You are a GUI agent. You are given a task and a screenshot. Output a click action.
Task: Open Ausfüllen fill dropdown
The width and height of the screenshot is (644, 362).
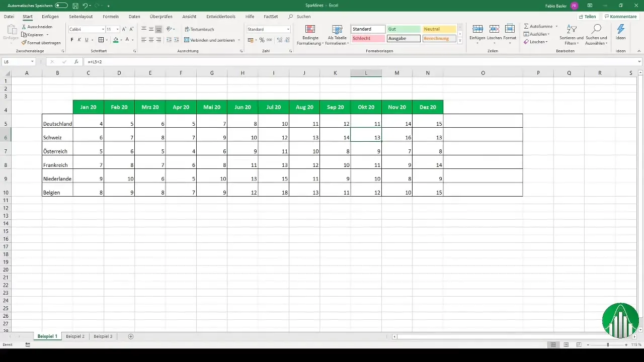point(537,34)
